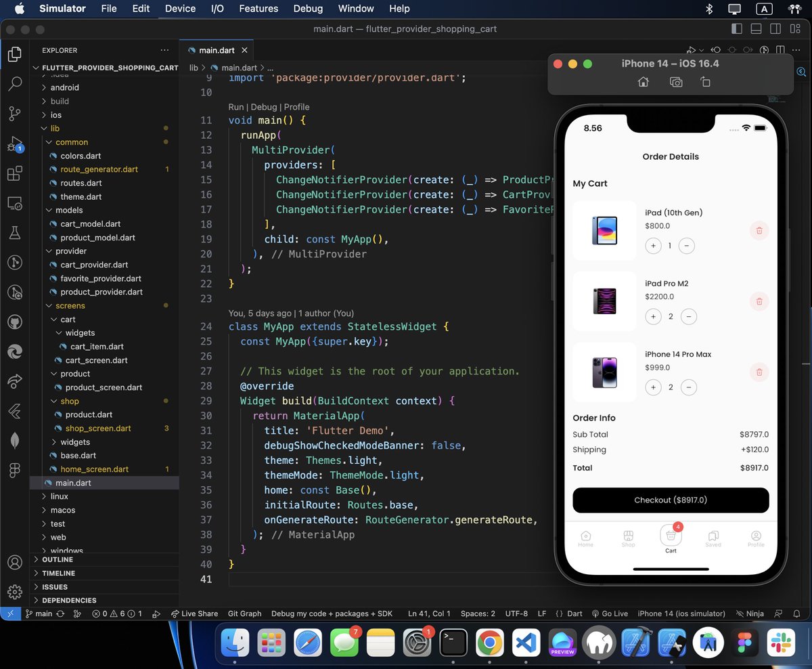Open the Remote Explorer view

tap(14, 203)
